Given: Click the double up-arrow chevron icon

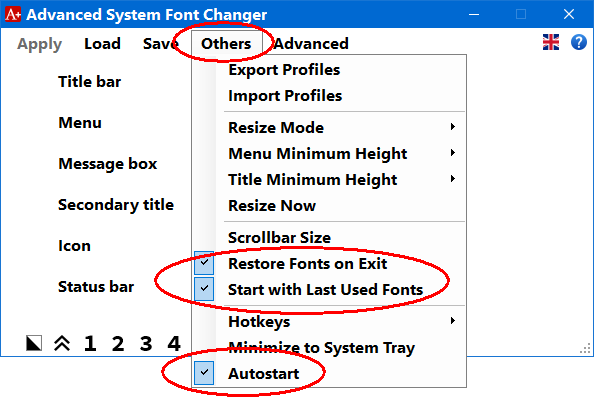Looking at the screenshot, I should (x=62, y=343).
